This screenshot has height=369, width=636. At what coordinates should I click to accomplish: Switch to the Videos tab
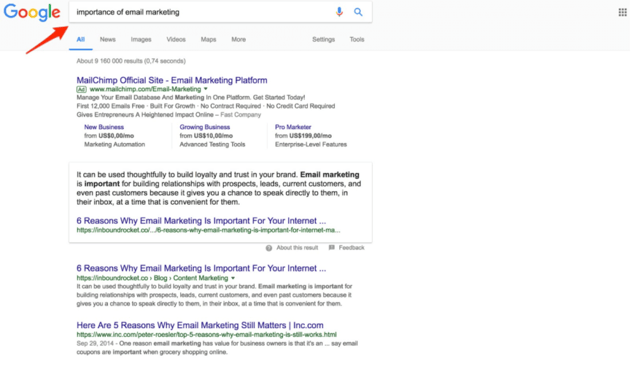pyautogui.click(x=176, y=39)
